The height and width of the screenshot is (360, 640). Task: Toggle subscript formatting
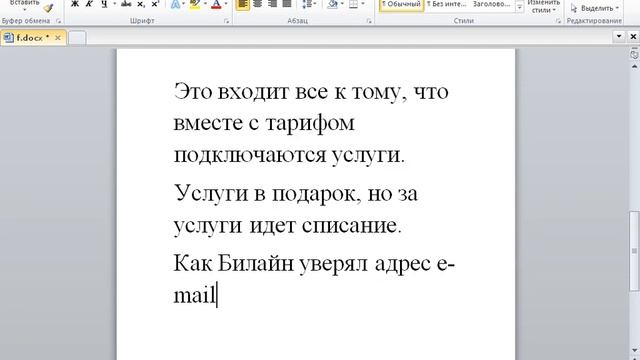pyautogui.click(x=140, y=4)
